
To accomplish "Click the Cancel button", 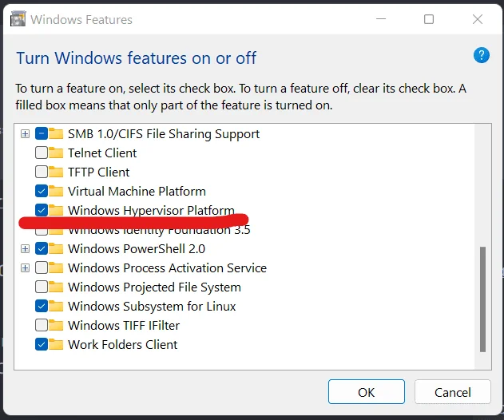I will click(x=453, y=392).
